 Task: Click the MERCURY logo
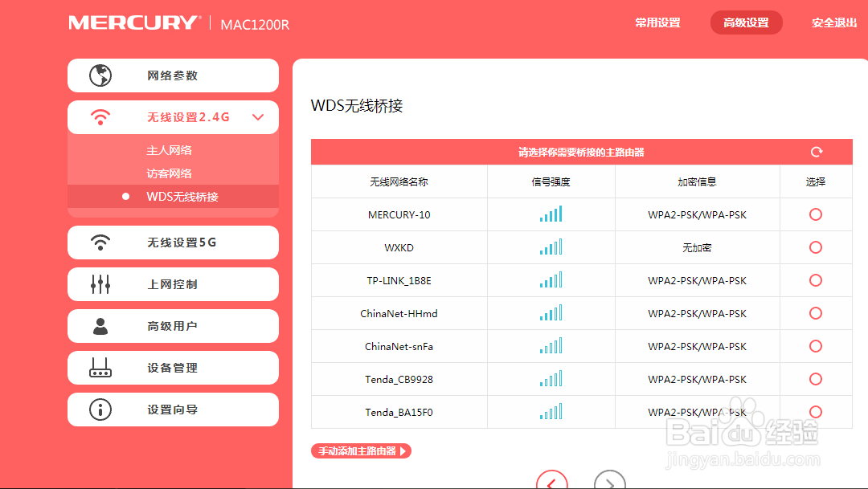[133, 22]
